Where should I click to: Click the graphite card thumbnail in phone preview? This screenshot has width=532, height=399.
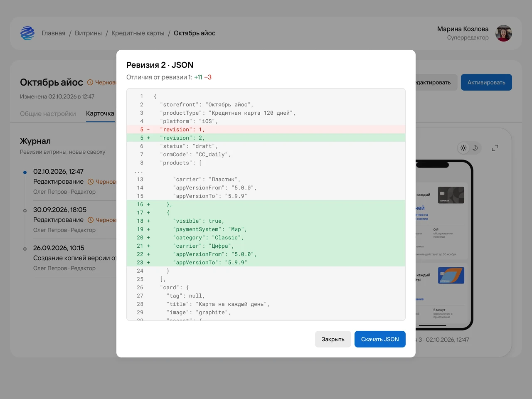pyautogui.click(x=451, y=195)
